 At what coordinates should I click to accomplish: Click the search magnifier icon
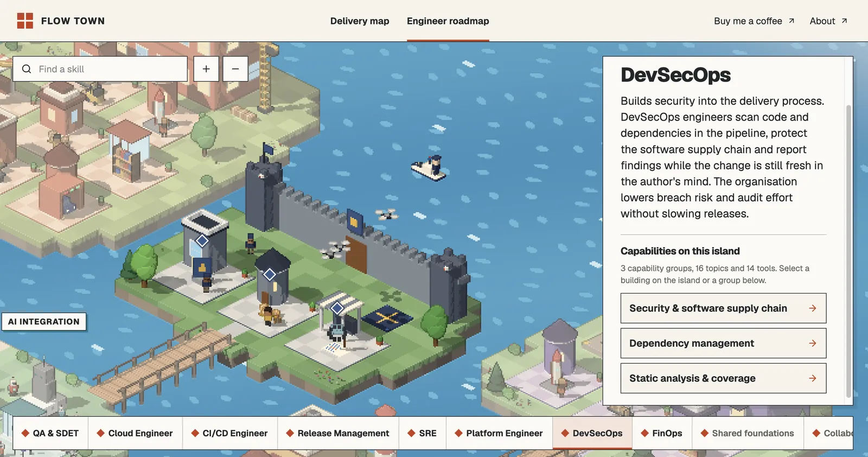(27, 69)
